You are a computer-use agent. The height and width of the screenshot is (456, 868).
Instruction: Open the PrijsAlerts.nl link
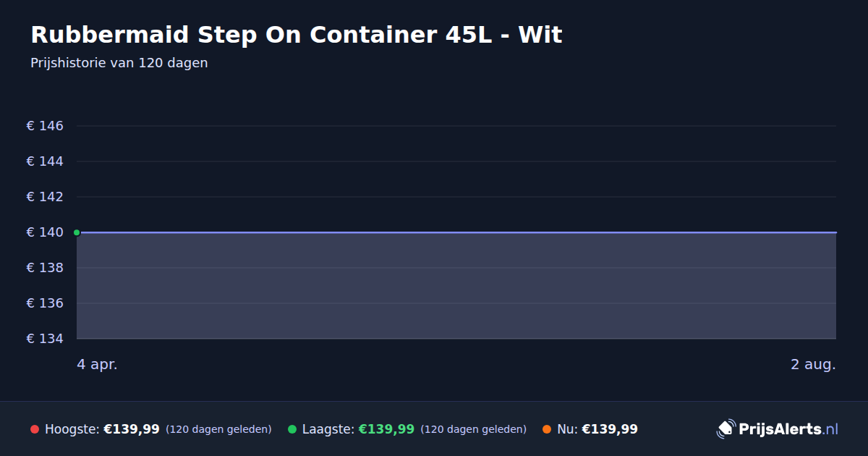pyautogui.click(x=788, y=429)
